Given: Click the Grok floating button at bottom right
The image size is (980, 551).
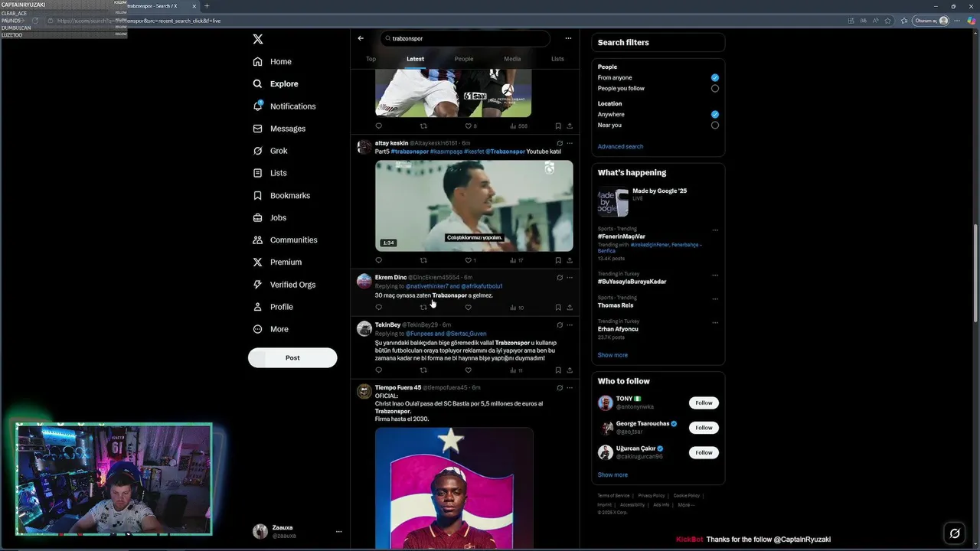Looking at the screenshot, I should tap(955, 533).
